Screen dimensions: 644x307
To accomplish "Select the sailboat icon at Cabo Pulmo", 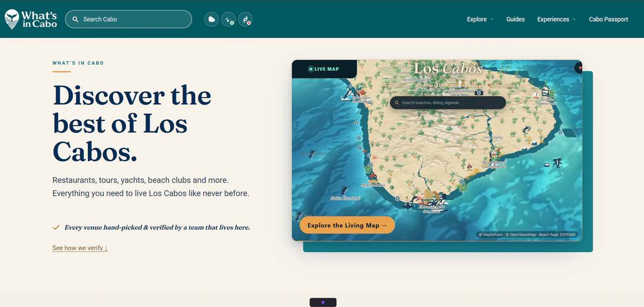I will pyautogui.click(x=536, y=94).
